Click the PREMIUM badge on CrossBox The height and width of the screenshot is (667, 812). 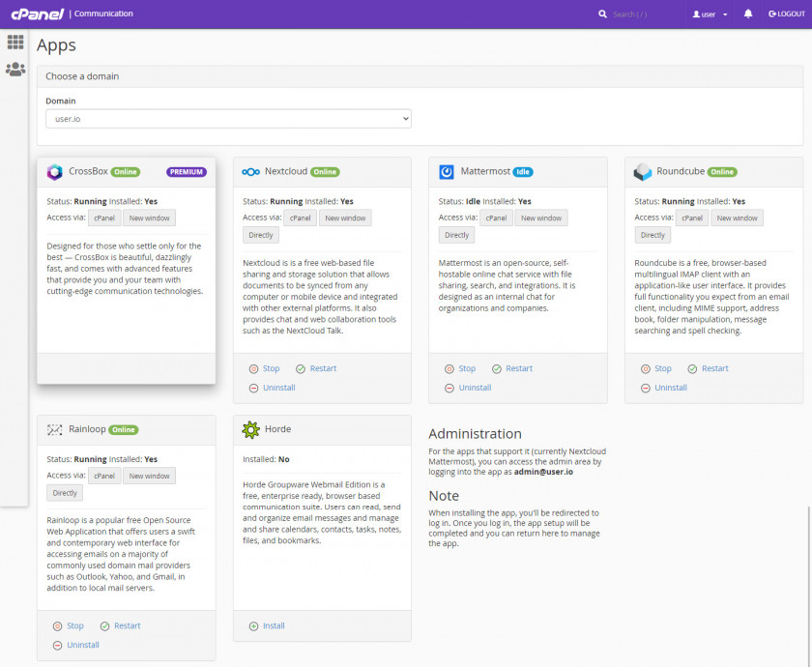coord(187,172)
